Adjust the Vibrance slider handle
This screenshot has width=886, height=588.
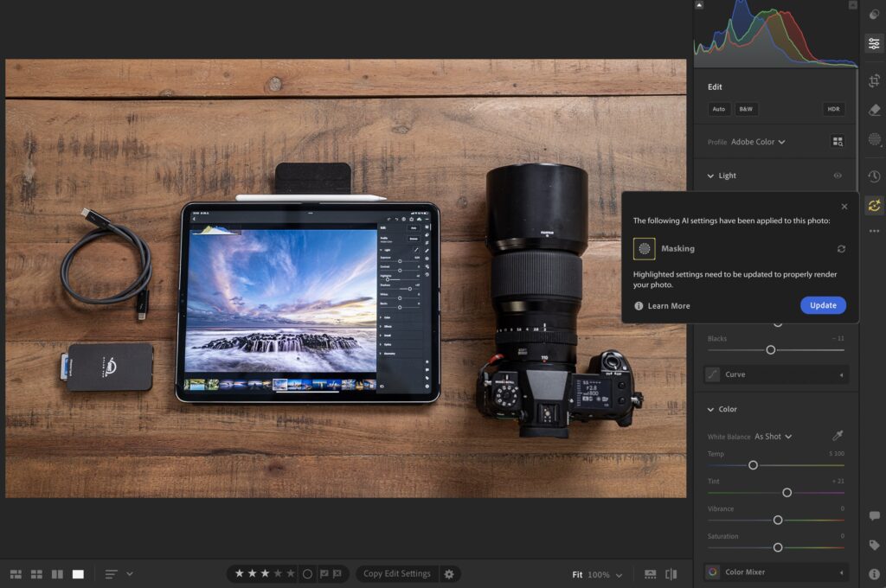click(x=776, y=520)
